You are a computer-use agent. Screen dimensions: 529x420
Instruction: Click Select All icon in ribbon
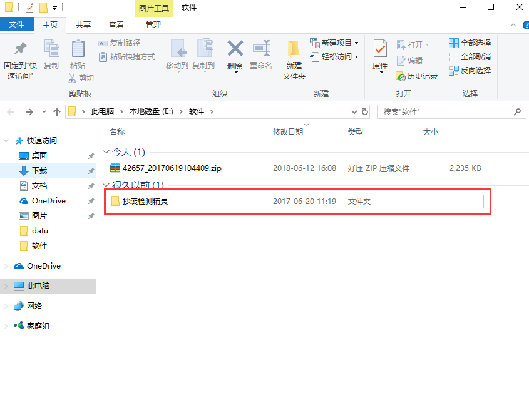(454, 43)
